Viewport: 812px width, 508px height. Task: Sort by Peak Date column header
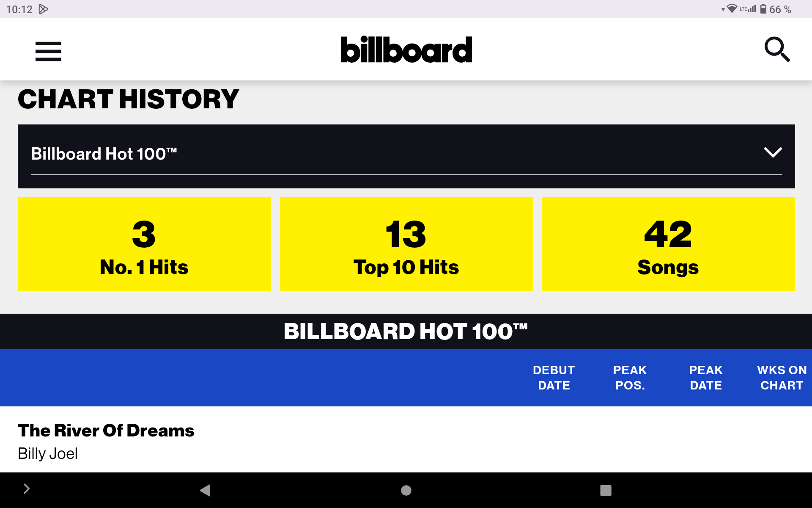click(x=706, y=378)
